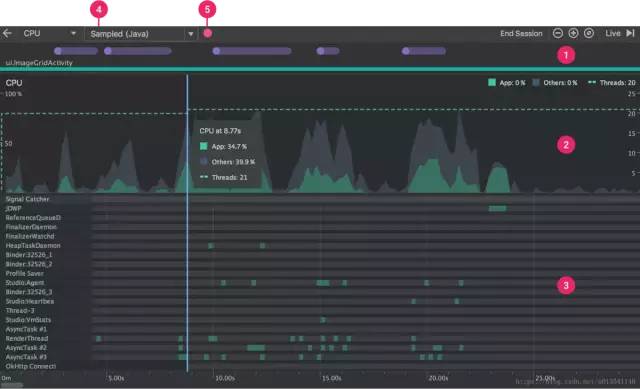Start recording with the red record button
640x389 pixels.
coord(207,33)
